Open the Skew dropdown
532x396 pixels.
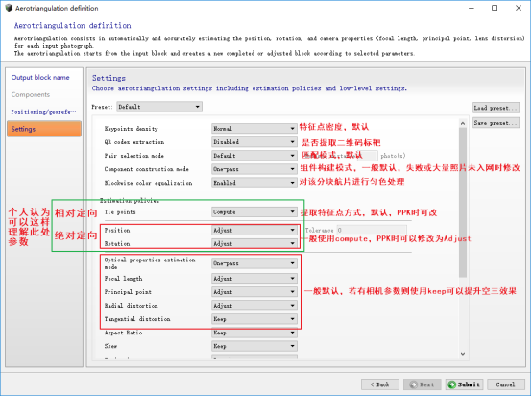click(x=254, y=346)
